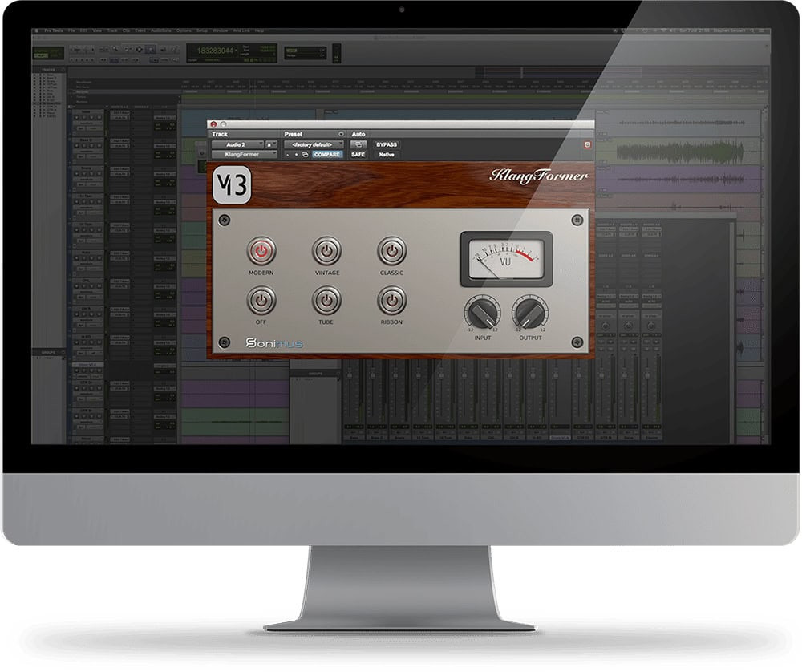Enable the RIBBON power button

(392, 300)
